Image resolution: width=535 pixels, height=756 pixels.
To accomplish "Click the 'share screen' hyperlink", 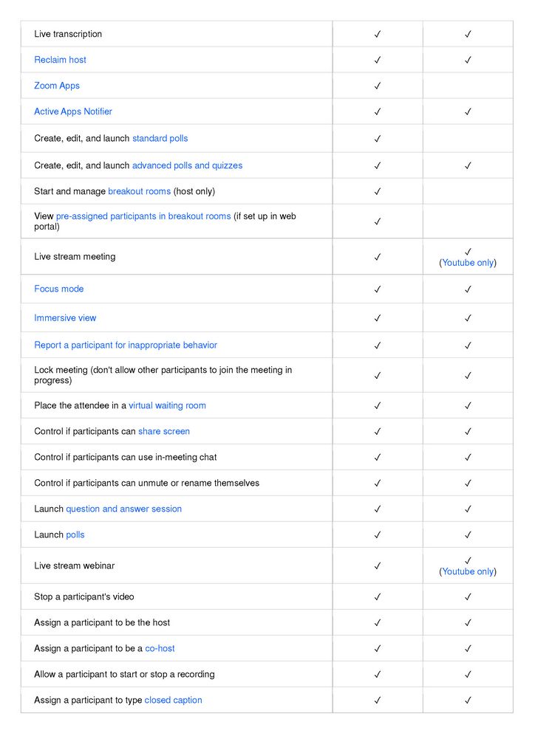I will pos(164,431).
